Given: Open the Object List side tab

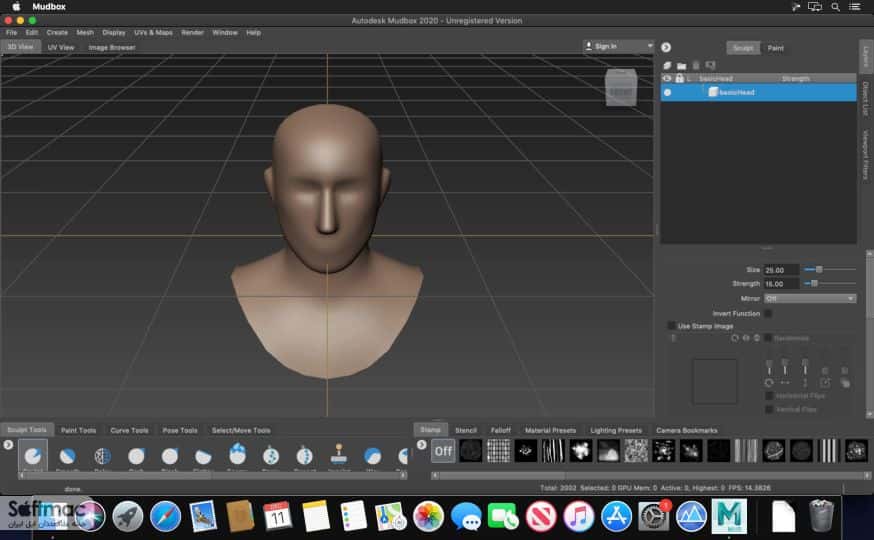Looking at the screenshot, I should pos(866,99).
